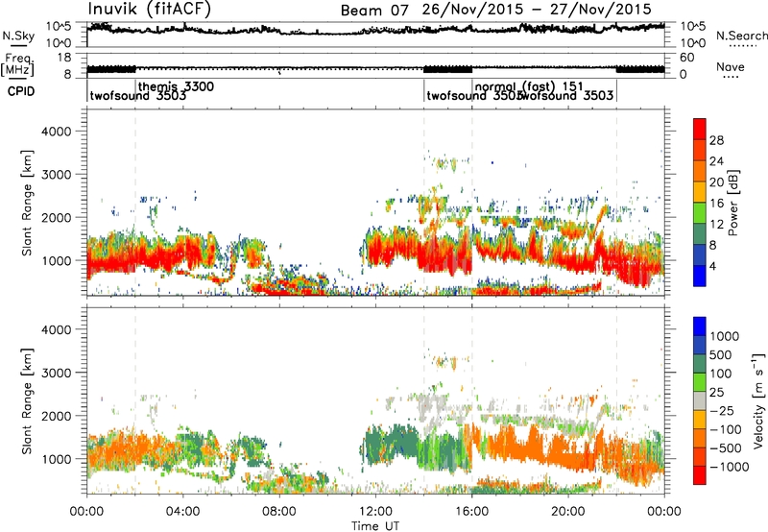Screen dimensions: 768x532
Task: Select the "normal (fast) 151" CPID entry
Action: pyautogui.click(x=529, y=86)
